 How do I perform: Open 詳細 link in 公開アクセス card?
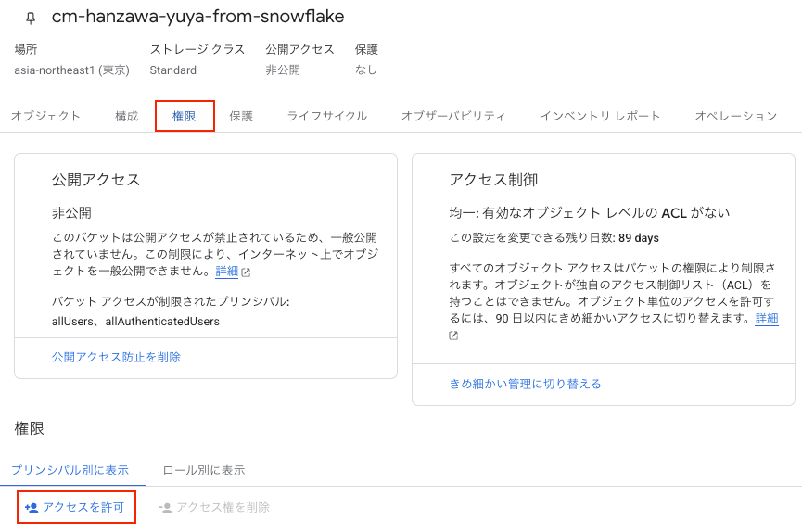coord(226,272)
